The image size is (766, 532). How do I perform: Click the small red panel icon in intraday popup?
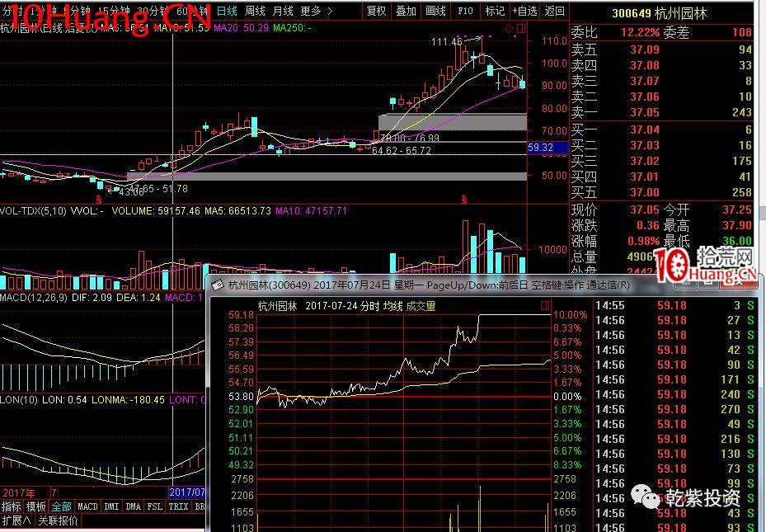(x=545, y=306)
